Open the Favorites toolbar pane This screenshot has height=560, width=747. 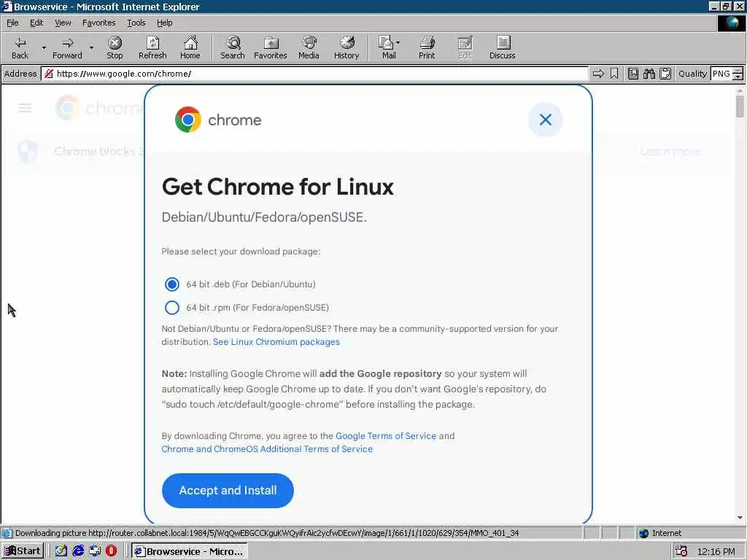[271, 47]
